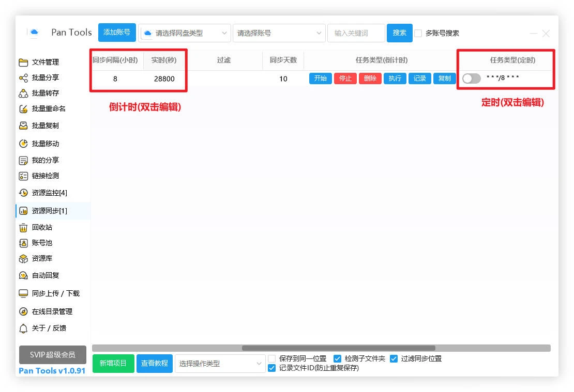Open the 选择操作类型 dropdown

220,364
